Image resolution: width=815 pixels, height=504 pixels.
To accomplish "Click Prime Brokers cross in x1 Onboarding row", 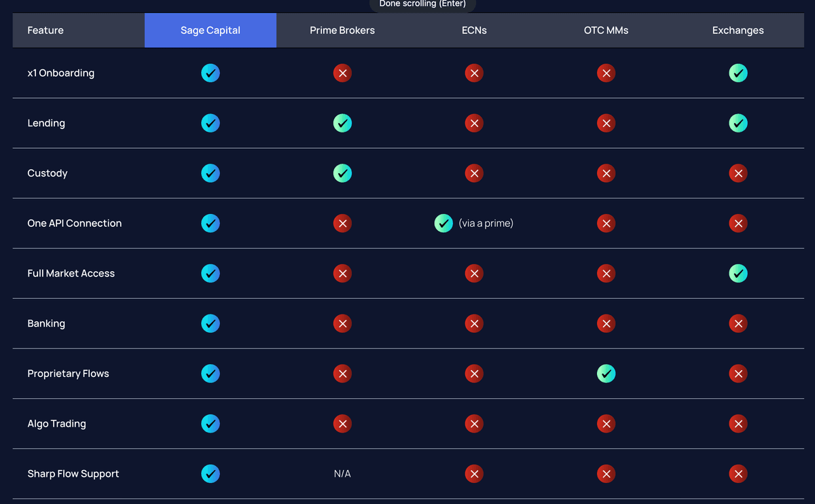I will pos(342,73).
